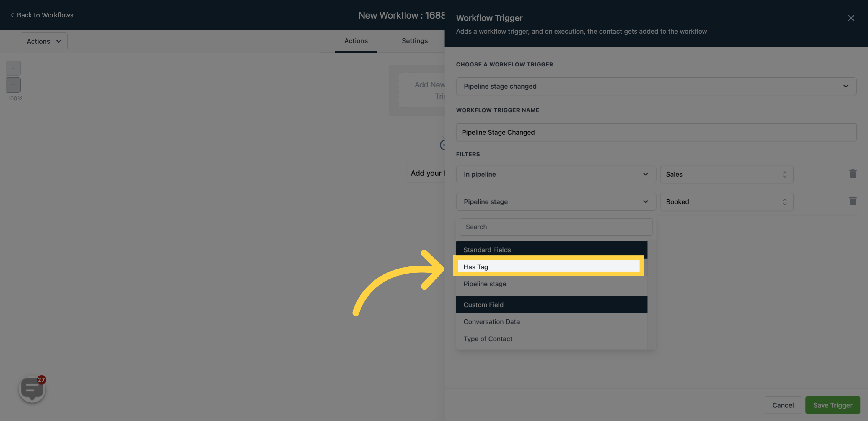Edit the workflow trigger name field
868x421 pixels.
tap(656, 132)
